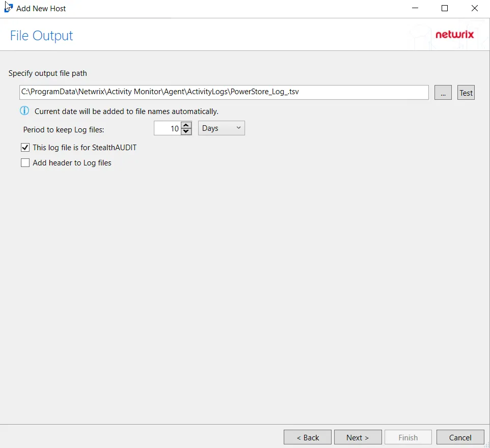Click the Add New Host app icon

coord(8,8)
